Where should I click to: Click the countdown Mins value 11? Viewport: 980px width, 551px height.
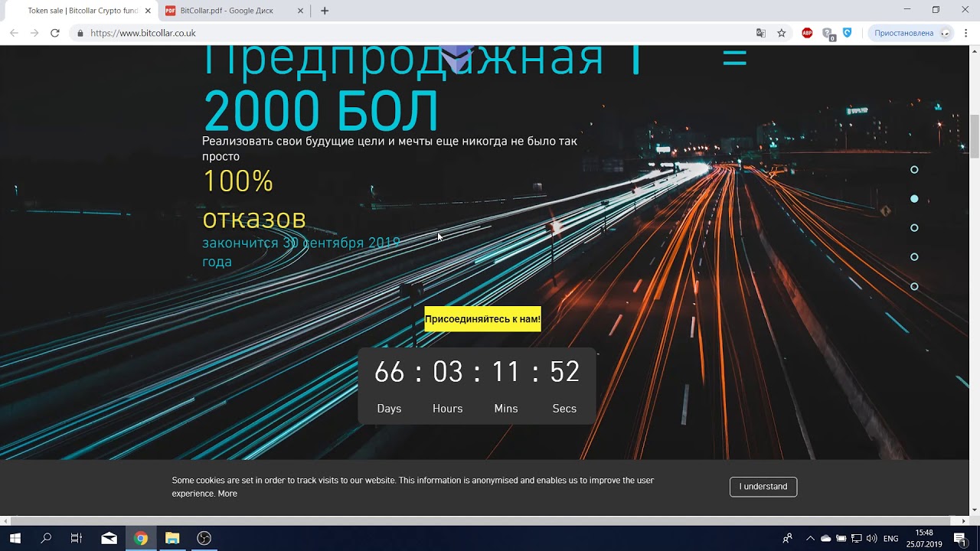point(506,372)
